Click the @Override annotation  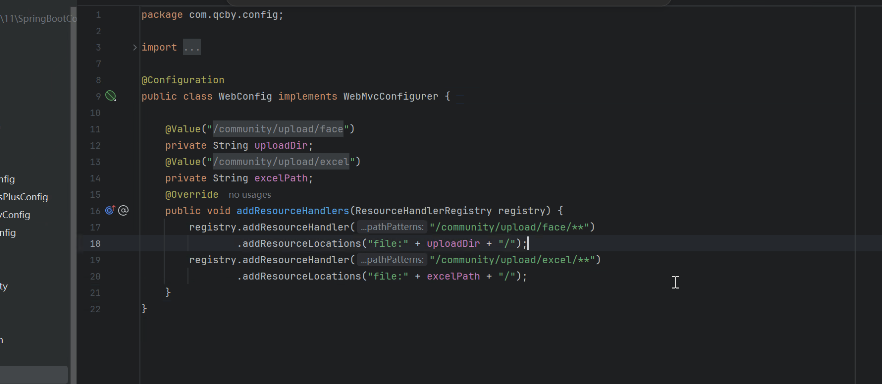[x=192, y=195]
